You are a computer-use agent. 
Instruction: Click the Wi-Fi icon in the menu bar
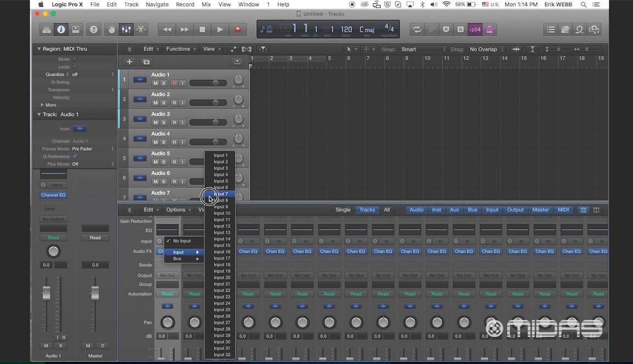(x=447, y=4)
